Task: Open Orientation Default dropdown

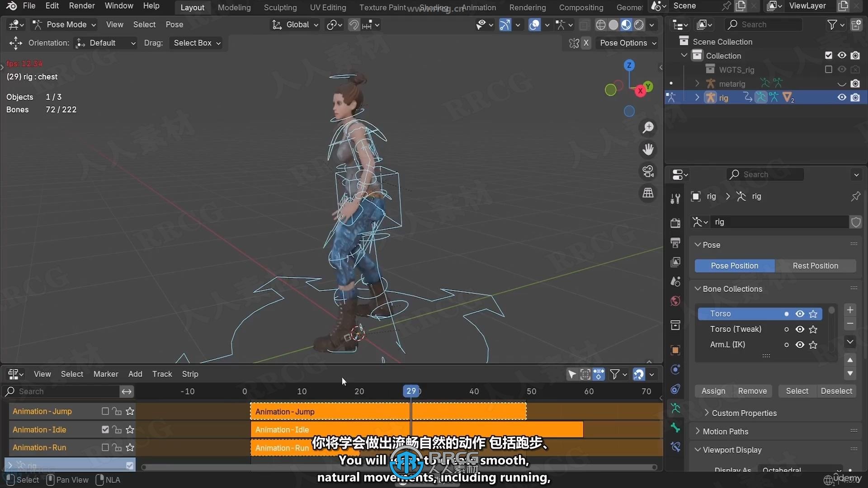Action: point(105,43)
